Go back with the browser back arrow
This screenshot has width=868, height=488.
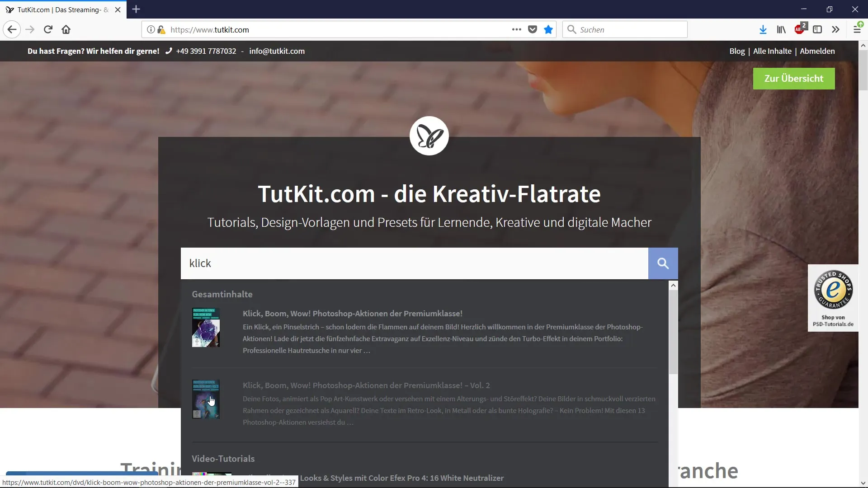(x=12, y=30)
